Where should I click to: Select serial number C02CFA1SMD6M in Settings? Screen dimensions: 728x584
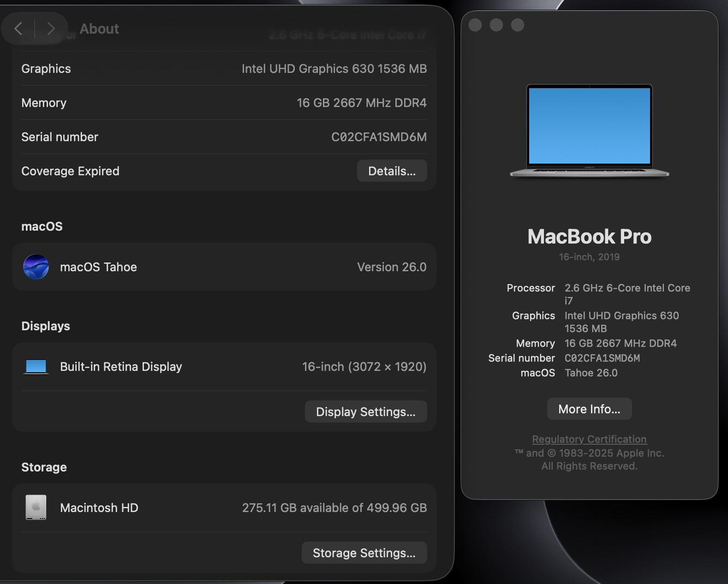379,137
